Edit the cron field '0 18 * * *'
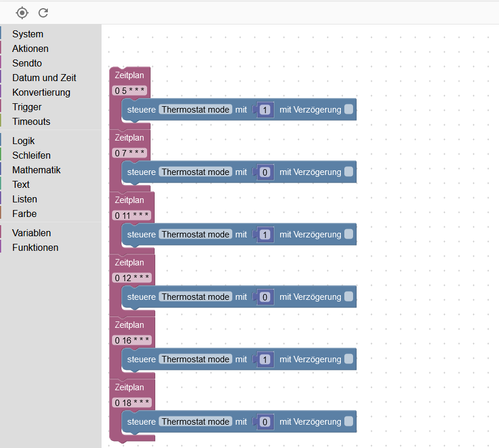This screenshot has width=499, height=448. point(132,402)
